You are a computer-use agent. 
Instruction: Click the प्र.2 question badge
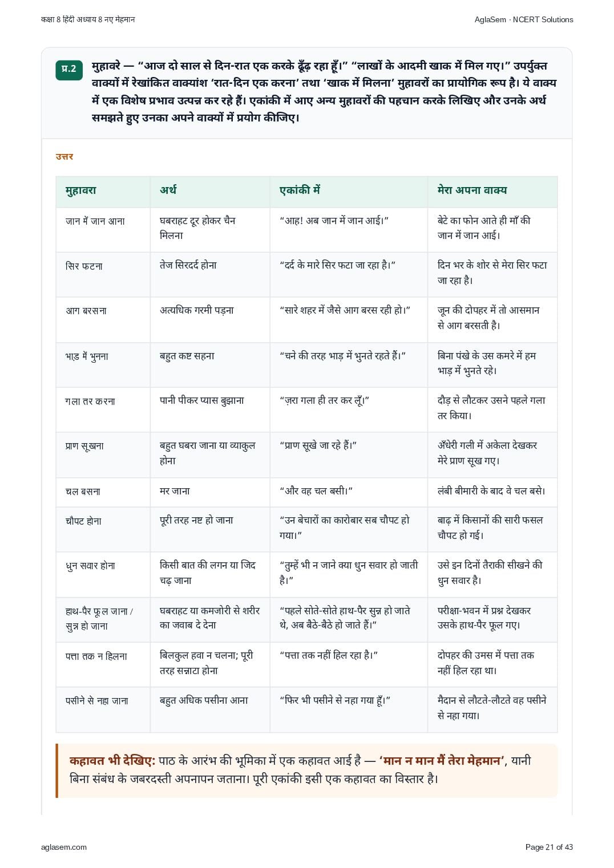coord(69,70)
